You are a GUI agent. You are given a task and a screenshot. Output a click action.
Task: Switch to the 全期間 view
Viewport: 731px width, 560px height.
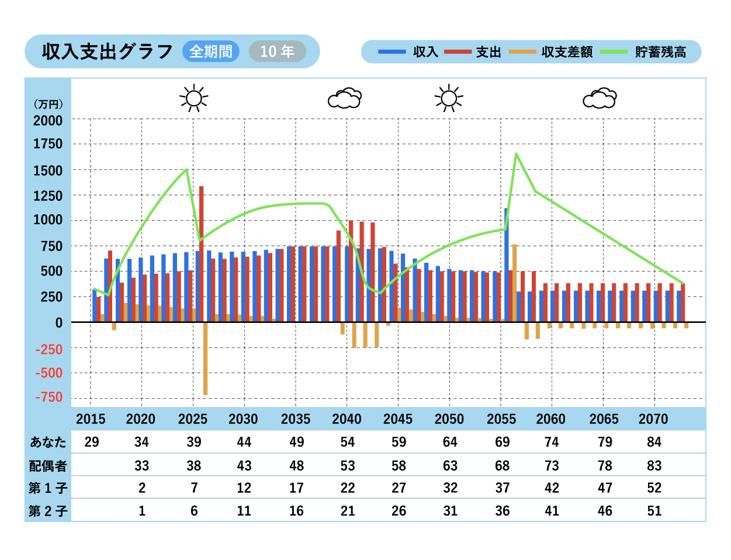pyautogui.click(x=211, y=51)
